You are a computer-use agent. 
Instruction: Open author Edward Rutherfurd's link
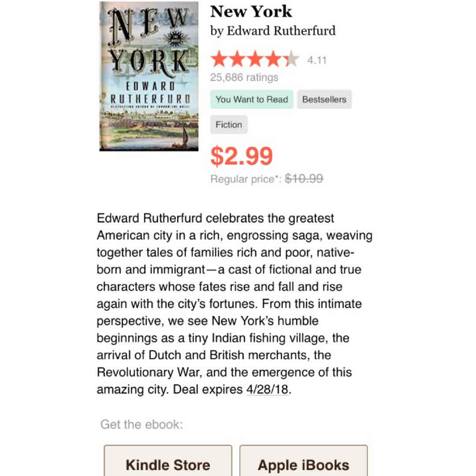(281, 31)
